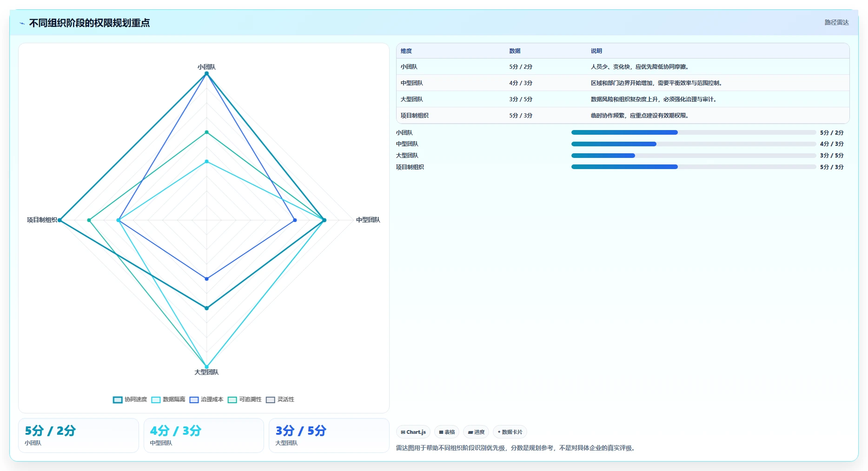Viewport: 868px width, 471px height.
Task: Click the description 人员少、变化快，应优先降低协同摩擦
Action: [640, 67]
